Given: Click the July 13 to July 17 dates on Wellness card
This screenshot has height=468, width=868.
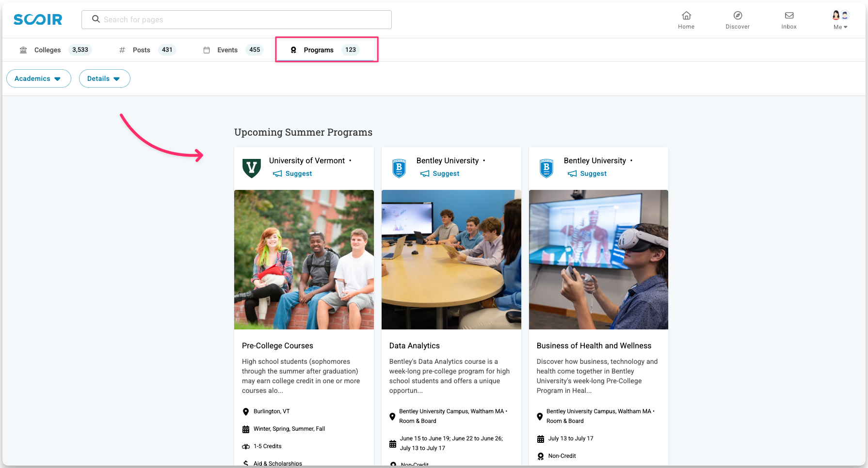Looking at the screenshot, I should (x=571, y=438).
